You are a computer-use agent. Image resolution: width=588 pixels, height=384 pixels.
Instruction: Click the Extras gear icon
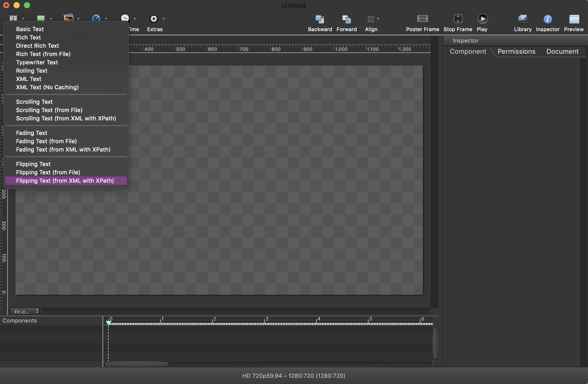tap(154, 19)
